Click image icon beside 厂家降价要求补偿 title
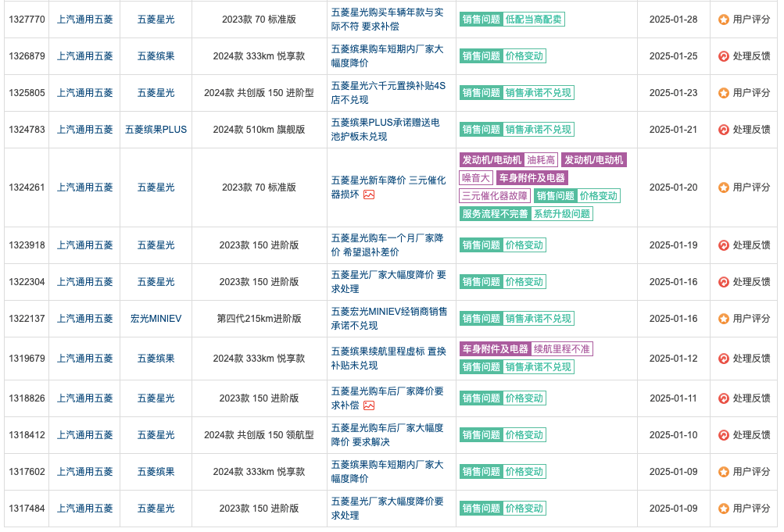784x532 pixels. pyautogui.click(x=369, y=405)
